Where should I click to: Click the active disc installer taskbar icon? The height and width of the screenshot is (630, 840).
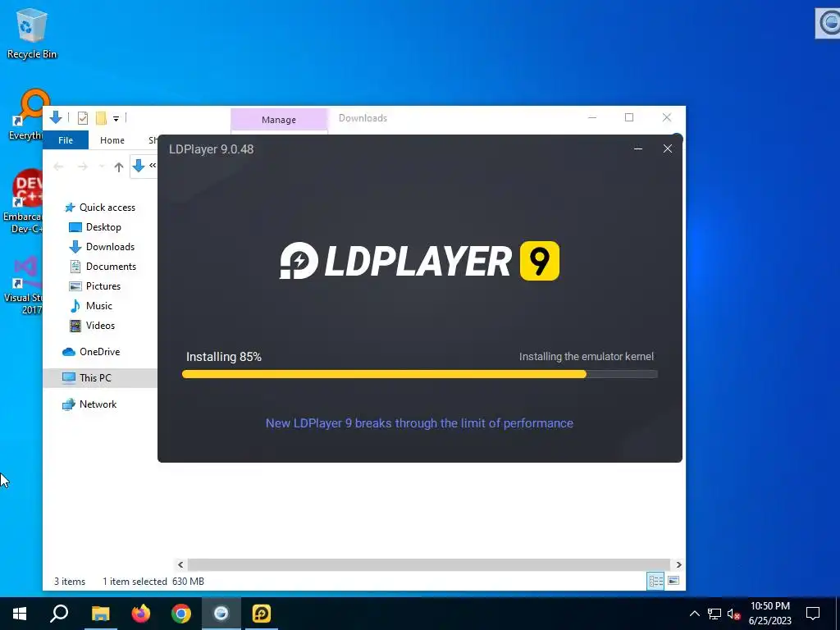221,614
